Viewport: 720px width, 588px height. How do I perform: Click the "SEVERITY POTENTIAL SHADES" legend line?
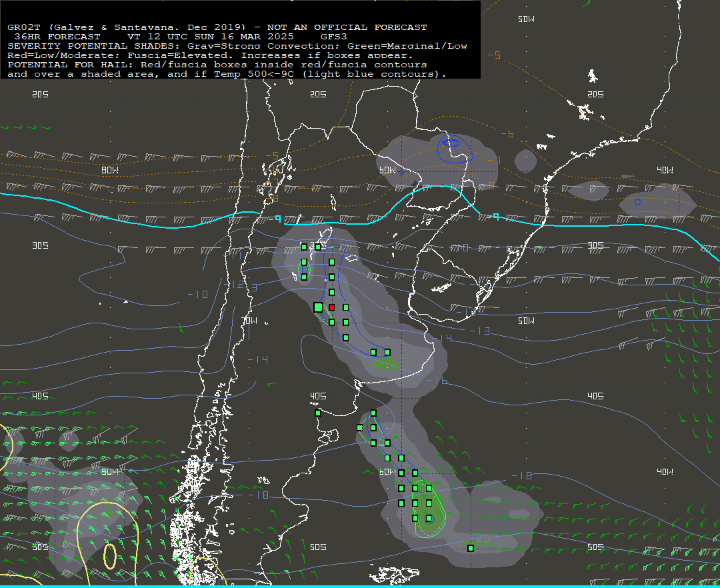[237, 46]
